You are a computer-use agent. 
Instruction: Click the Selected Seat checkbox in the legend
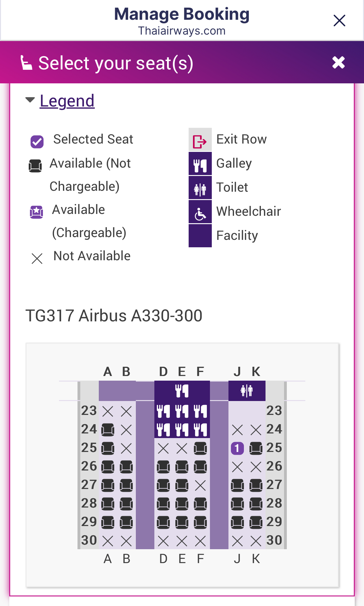pyautogui.click(x=37, y=142)
